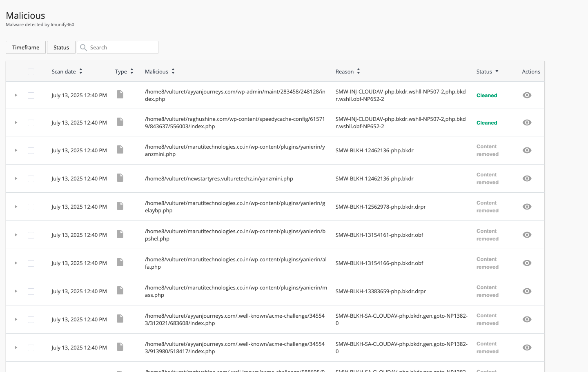Open the Timeframe filter button

click(26, 47)
